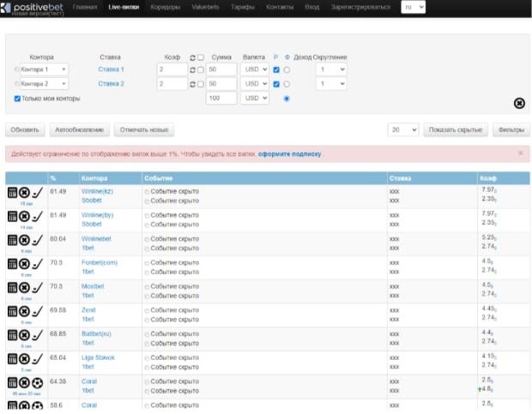Viewport: 532px width, 414px height.
Task: Hide the Mostbet row with X icon
Action: (24, 287)
